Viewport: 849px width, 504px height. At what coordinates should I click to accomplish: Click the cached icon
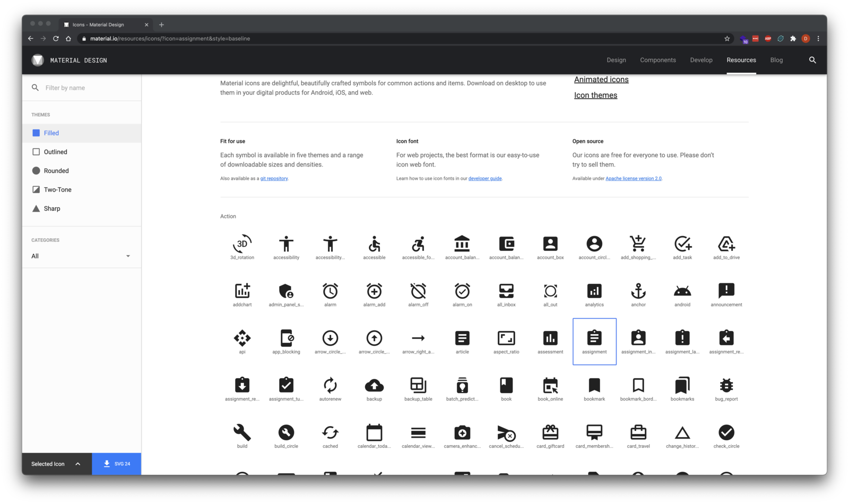(330, 432)
